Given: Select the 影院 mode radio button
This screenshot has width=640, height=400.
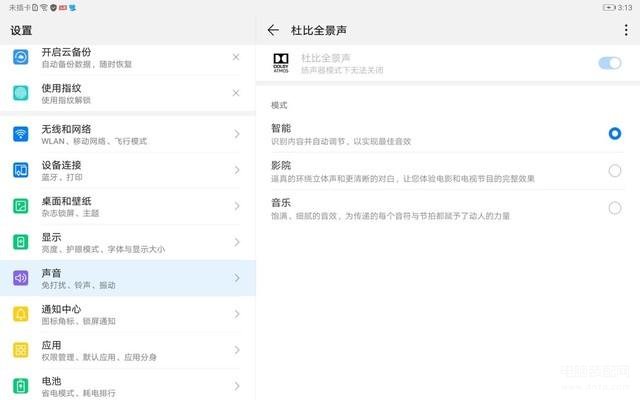Looking at the screenshot, I should coord(615,171).
